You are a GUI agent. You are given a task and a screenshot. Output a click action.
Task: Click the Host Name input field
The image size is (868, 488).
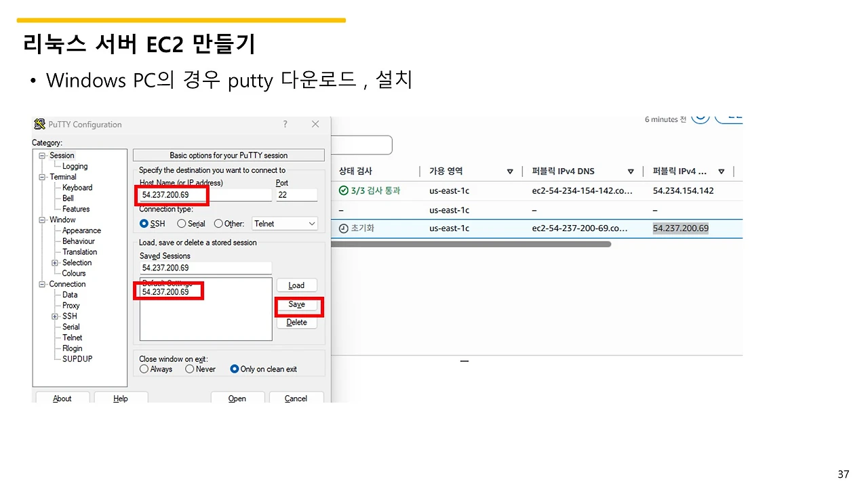click(205, 195)
